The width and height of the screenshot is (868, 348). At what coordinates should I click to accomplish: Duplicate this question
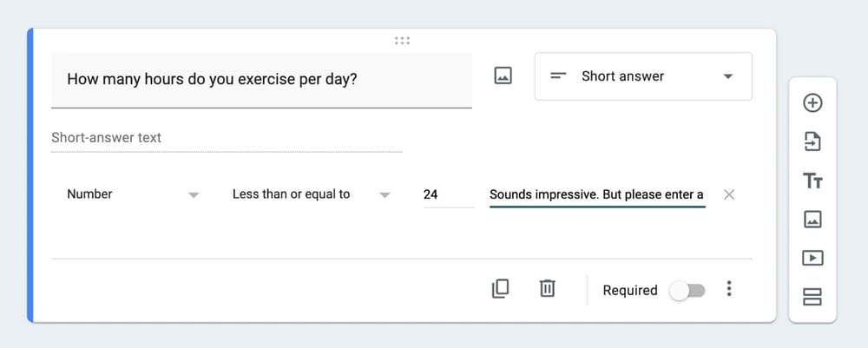[x=500, y=289]
